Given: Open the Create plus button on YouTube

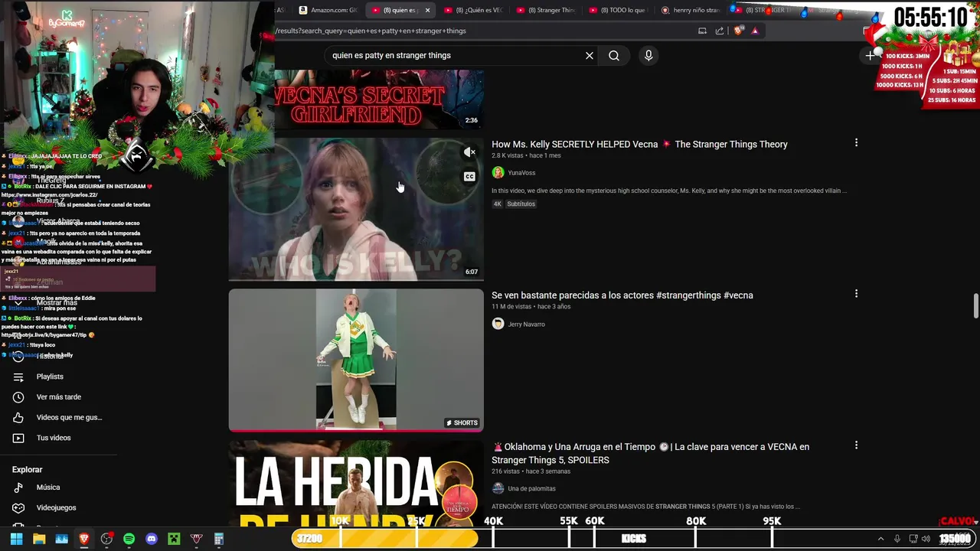Looking at the screenshot, I should [870, 56].
